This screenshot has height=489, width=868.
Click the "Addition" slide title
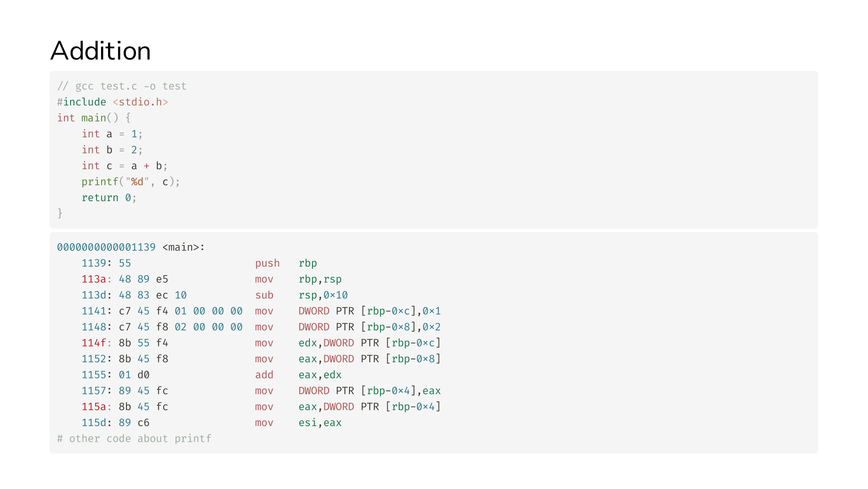(x=101, y=51)
